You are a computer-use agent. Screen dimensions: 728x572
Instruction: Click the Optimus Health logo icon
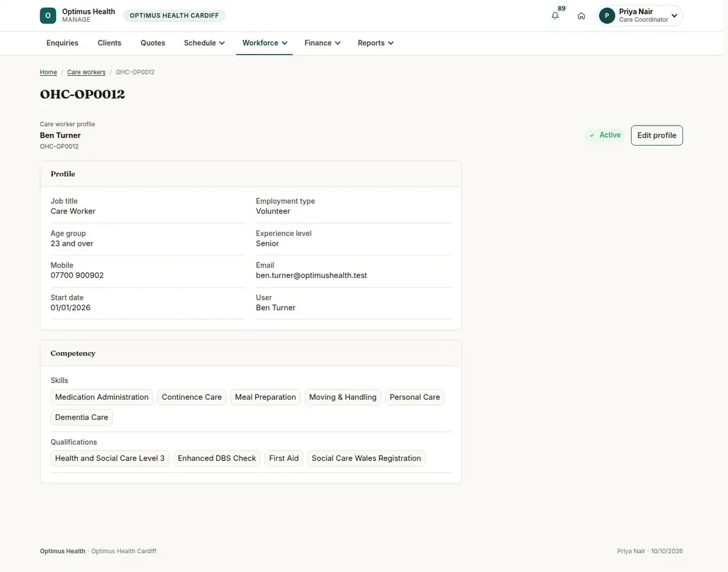click(48, 16)
